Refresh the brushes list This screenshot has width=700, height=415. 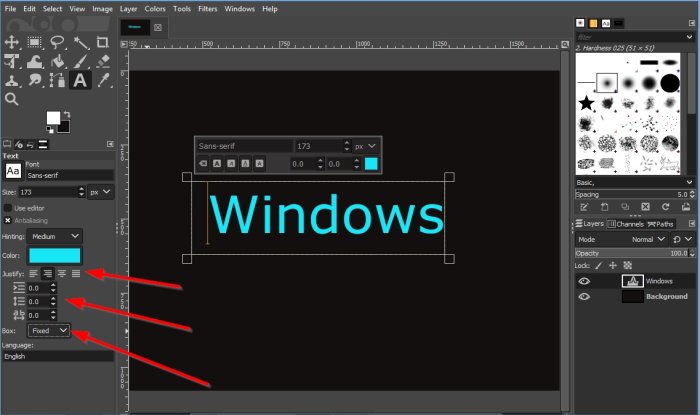[666, 207]
